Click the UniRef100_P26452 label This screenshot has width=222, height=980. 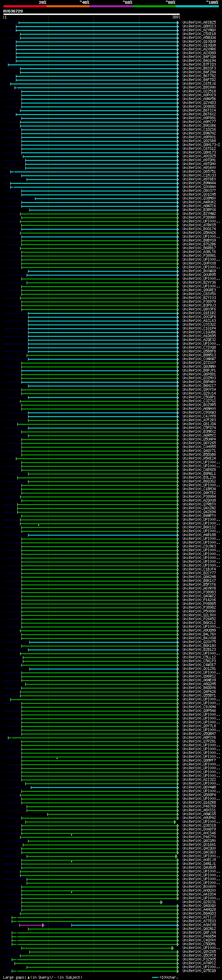coord(199,619)
